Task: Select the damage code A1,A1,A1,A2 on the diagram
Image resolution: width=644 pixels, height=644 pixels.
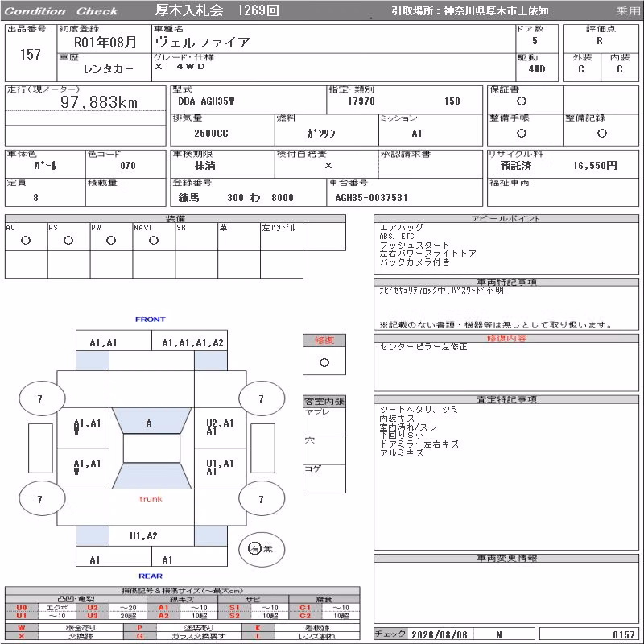Action: pos(192,343)
